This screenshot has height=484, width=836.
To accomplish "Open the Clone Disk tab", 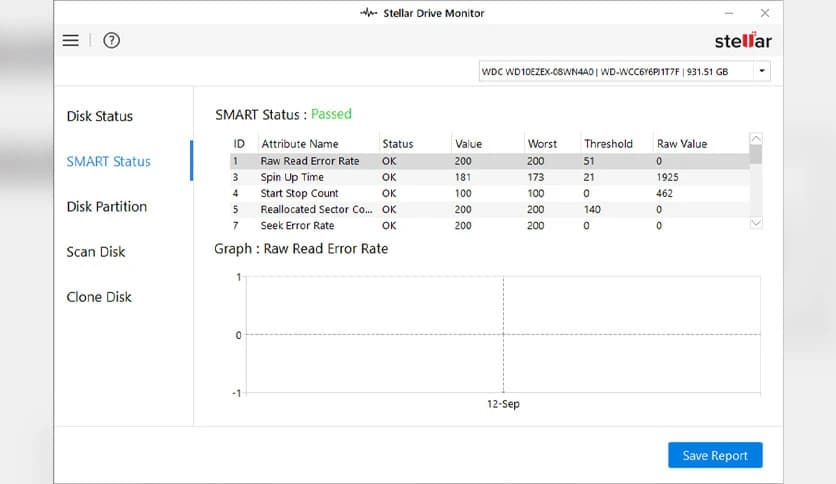I will [x=99, y=297].
